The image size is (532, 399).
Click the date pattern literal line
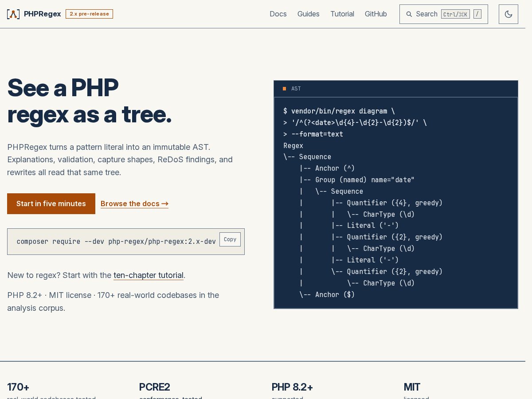click(x=355, y=122)
